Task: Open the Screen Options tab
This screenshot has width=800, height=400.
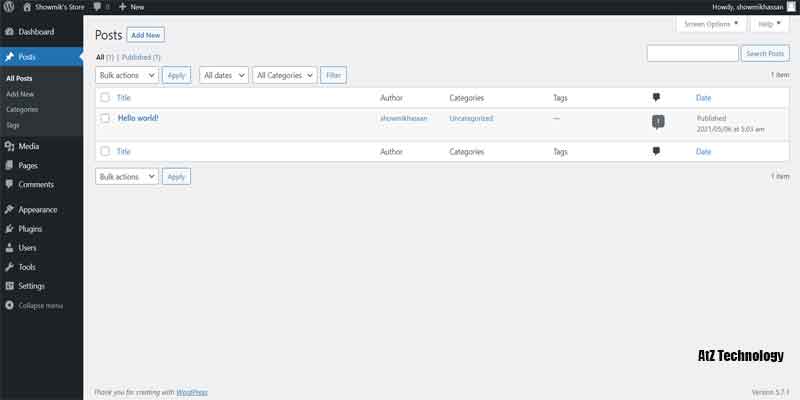Action: click(x=712, y=23)
